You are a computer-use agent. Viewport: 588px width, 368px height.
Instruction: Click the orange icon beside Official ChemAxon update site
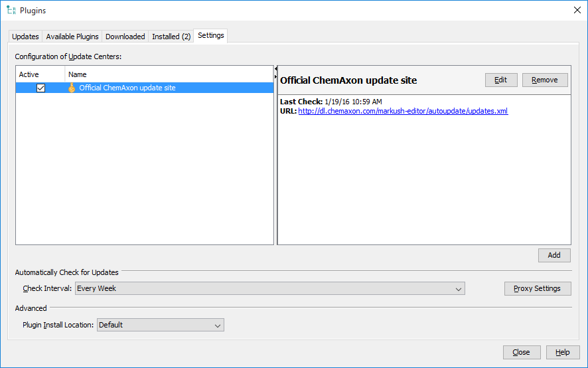click(x=72, y=88)
